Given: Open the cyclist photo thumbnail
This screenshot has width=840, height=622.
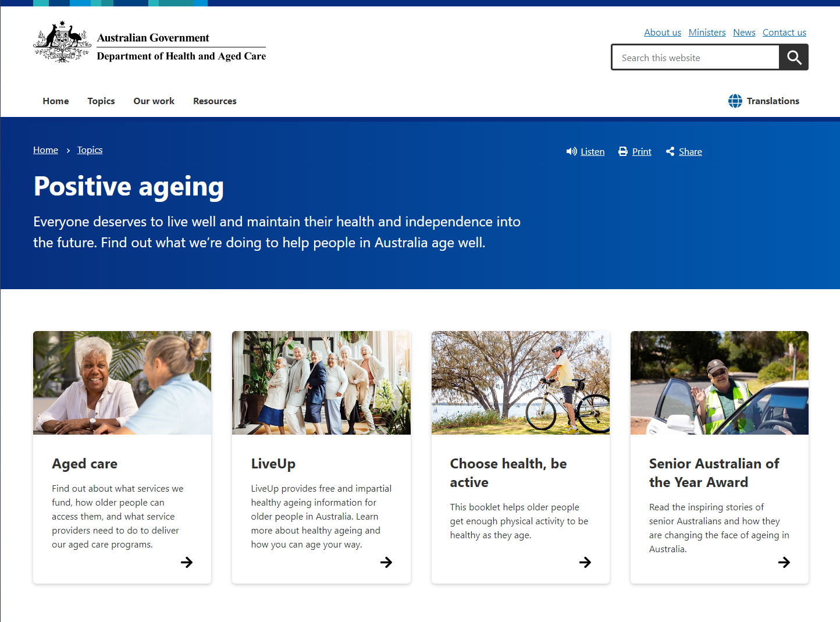Looking at the screenshot, I should click(x=520, y=383).
